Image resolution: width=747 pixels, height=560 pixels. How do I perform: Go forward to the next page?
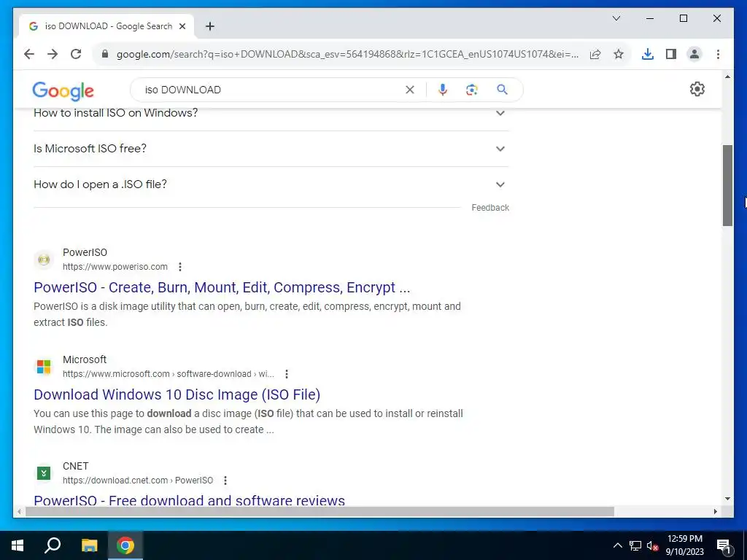click(x=53, y=54)
